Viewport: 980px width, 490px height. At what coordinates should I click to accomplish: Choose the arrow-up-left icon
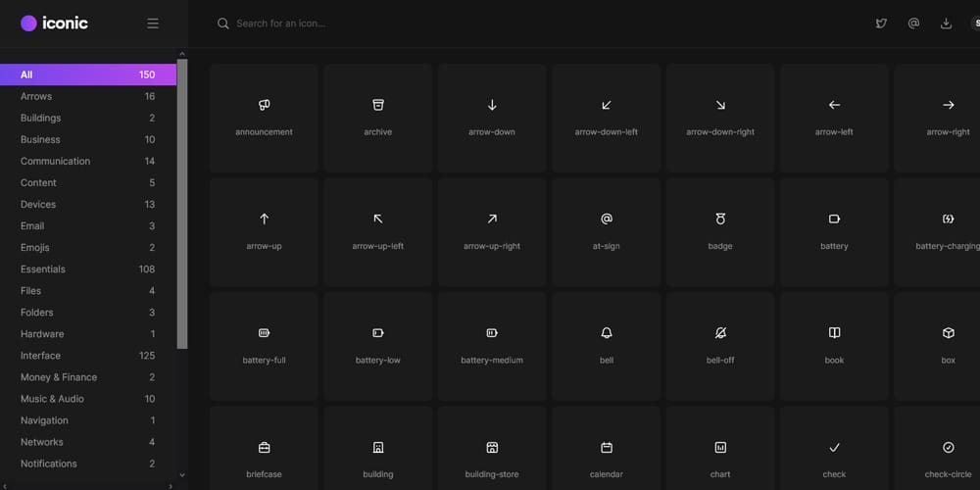point(377,232)
